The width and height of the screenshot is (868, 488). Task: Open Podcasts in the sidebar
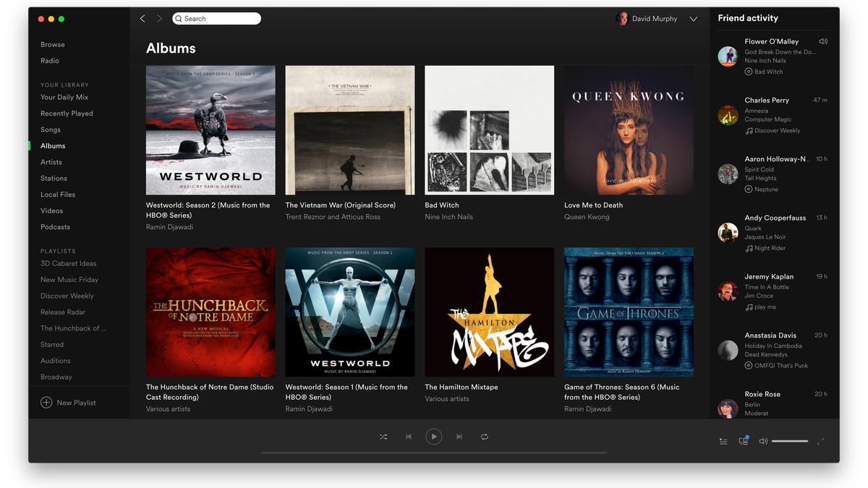[55, 227]
